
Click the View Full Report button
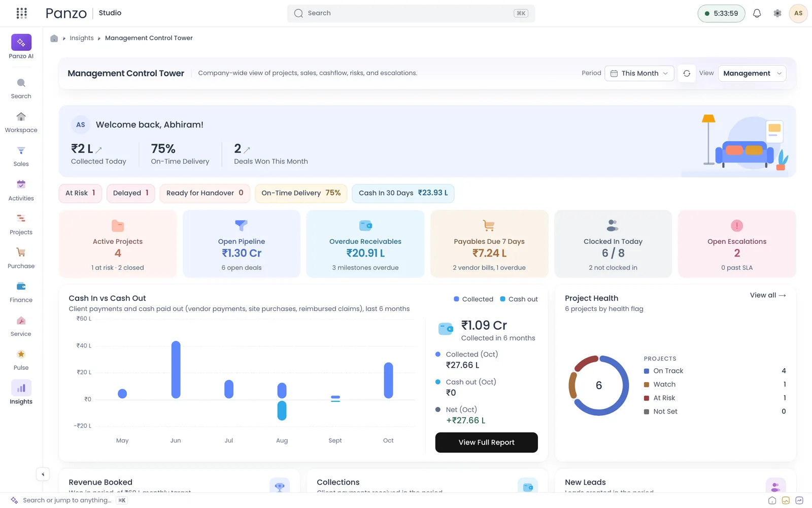[x=486, y=442]
